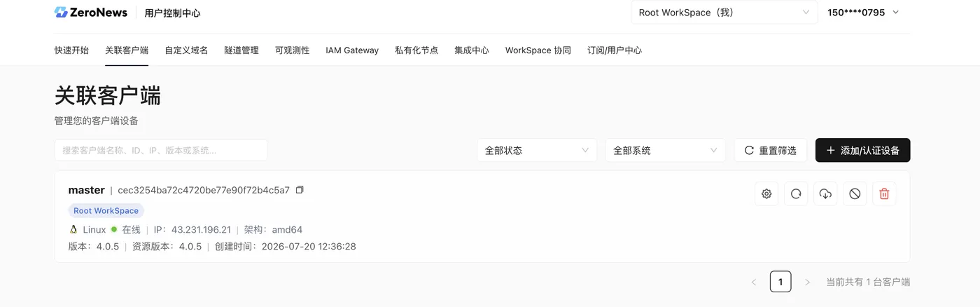Click the ID cec3254ba72c4720be77e90f72b4c5a7
The width and height of the screenshot is (980, 307).
[x=204, y=190]
